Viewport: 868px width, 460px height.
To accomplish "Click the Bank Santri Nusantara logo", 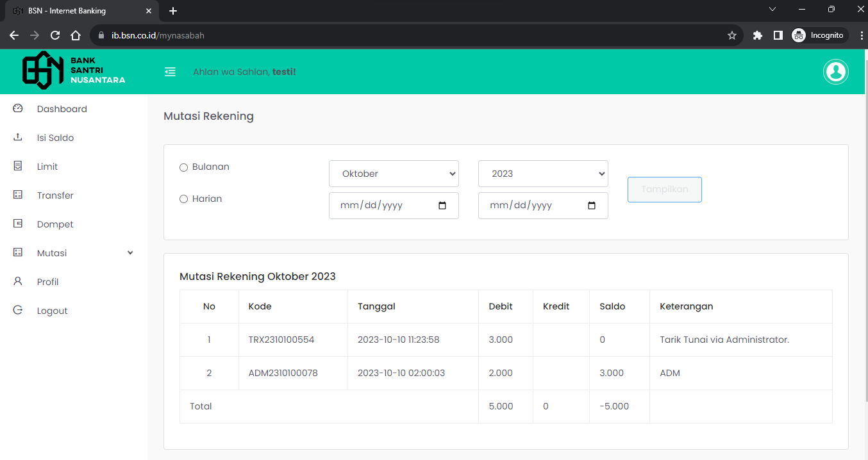I will (x=74, y=70).
